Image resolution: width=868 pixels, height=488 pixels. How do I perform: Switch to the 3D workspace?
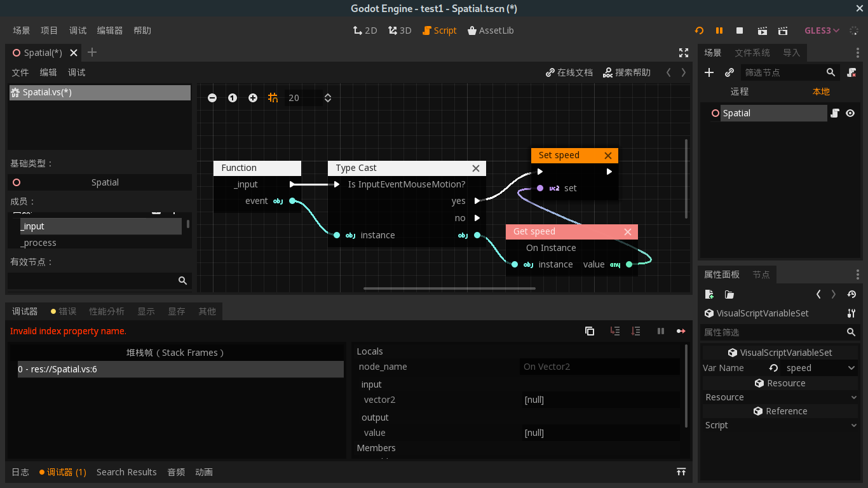tap(400, 30)
